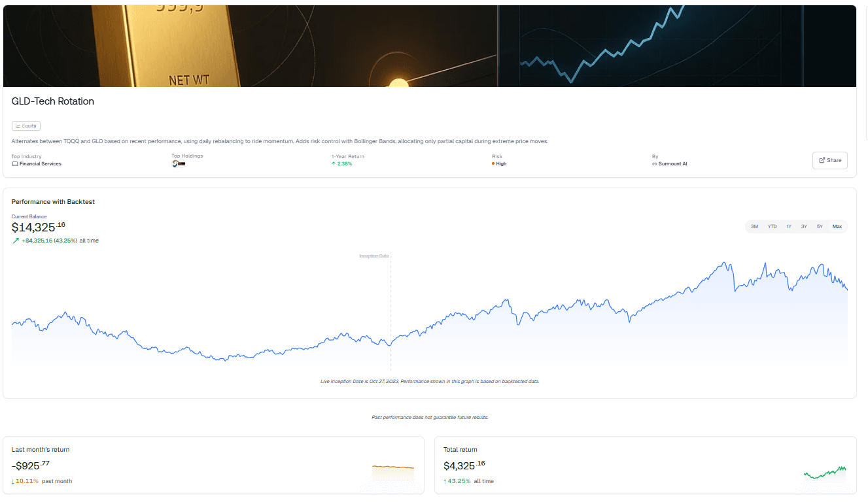This screenshot has height=504, width=868.
Task: Click the -$925.77 last month value
Action: tap(31, 465)
